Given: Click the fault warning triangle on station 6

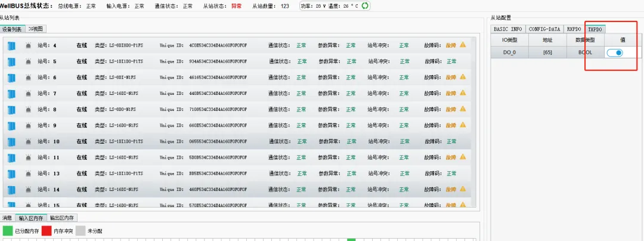Looking at the screenshot, I should (x=463, y=77).
